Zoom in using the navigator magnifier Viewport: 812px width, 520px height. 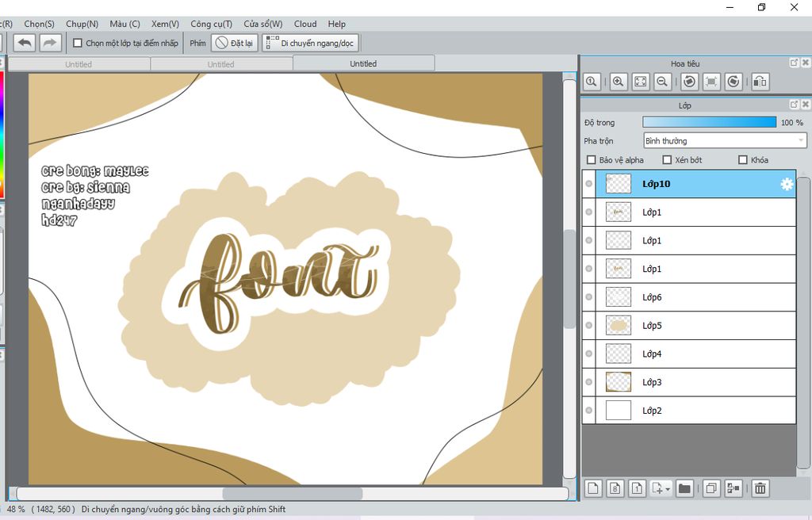coord(618,82)
